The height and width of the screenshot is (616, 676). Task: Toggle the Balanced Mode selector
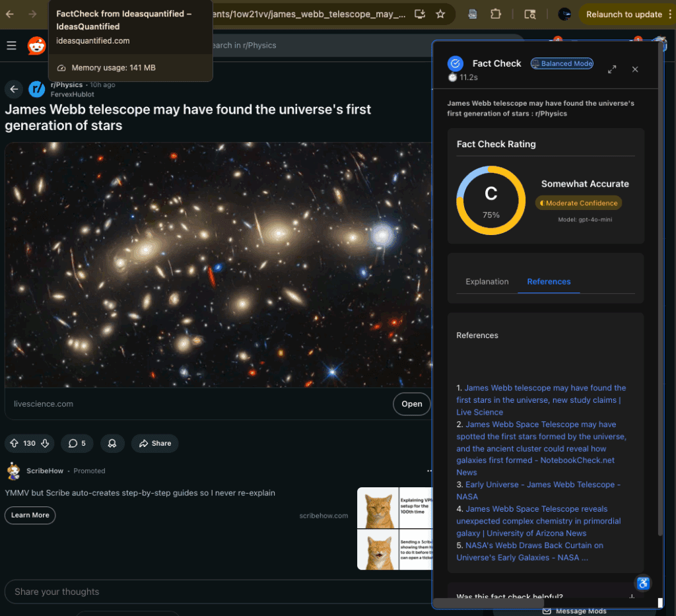(x=562, y=63)
